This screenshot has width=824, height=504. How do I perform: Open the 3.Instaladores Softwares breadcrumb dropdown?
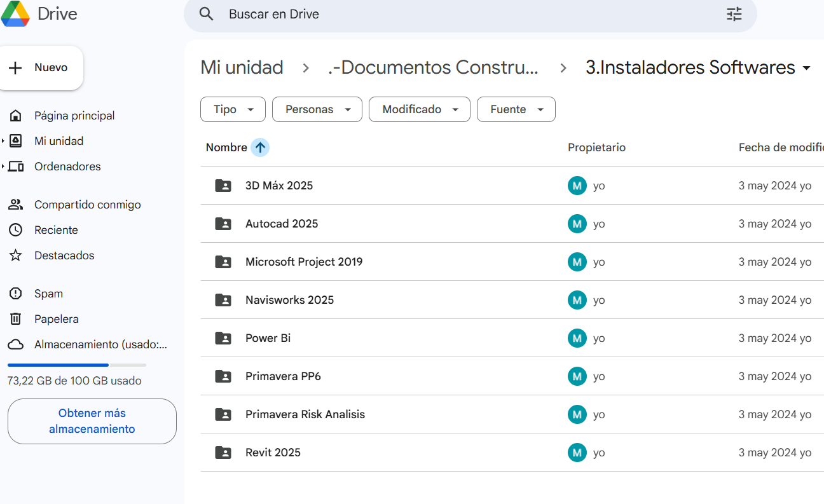click(806, 67)
